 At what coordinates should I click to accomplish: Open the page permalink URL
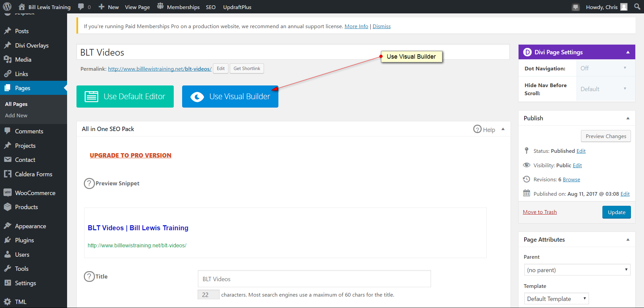click(160, 69)
